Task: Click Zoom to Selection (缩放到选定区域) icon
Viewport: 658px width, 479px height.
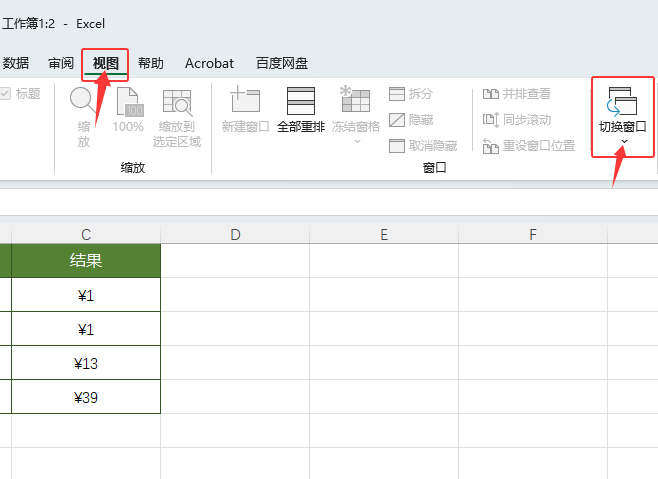Action: (x=178, y=103)
